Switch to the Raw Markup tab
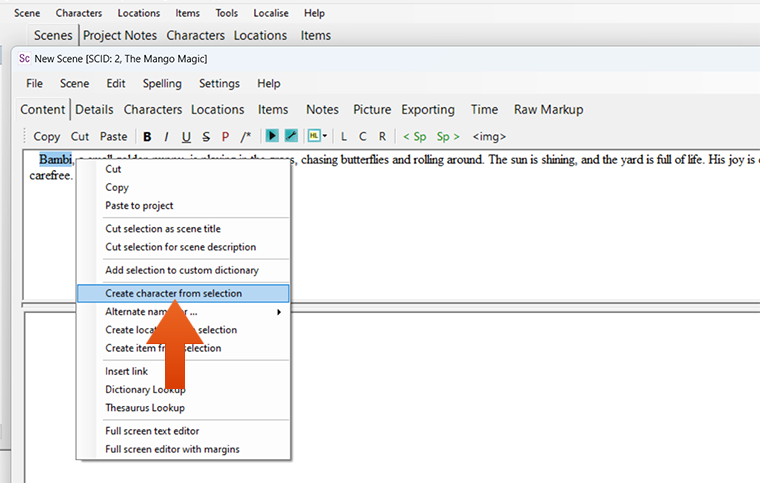Image resolution: width=760 pixels, height=483 pixels. [549, 110]
